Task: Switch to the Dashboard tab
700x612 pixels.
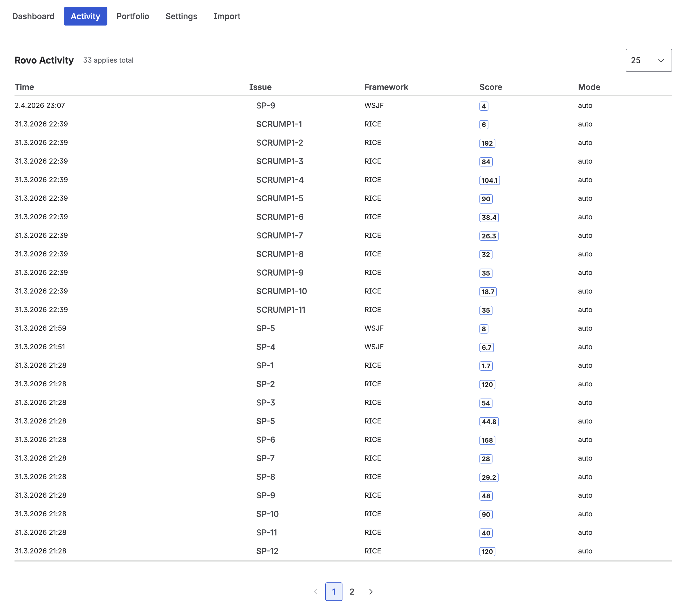Action: (33, 16)
